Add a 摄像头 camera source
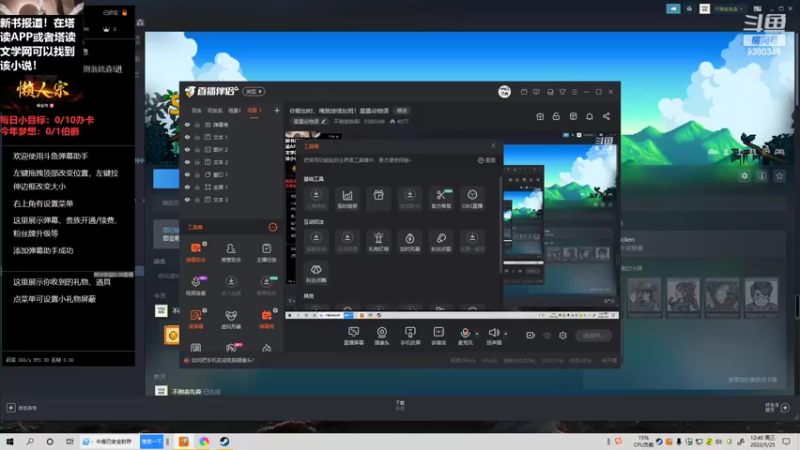This screenshot has height=450, width=800. click(x=382, y=336)
